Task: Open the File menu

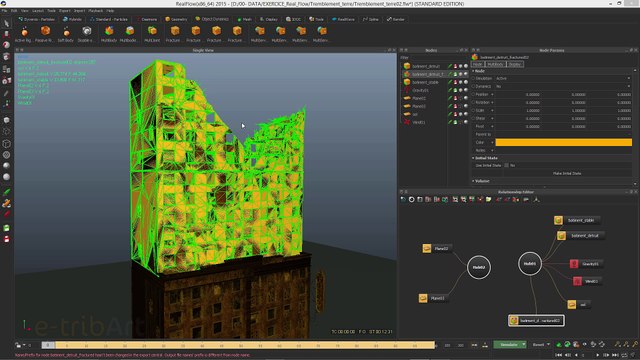Action: click(4, 11)
